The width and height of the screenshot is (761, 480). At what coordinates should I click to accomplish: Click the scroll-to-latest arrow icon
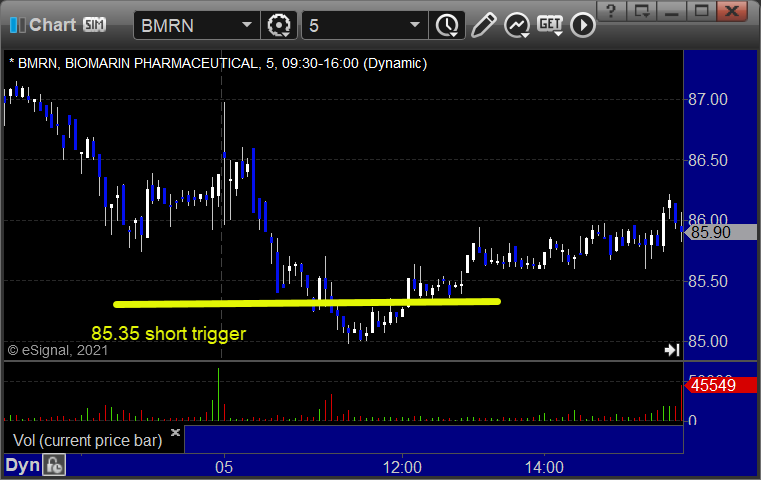(x=672, y=350)
